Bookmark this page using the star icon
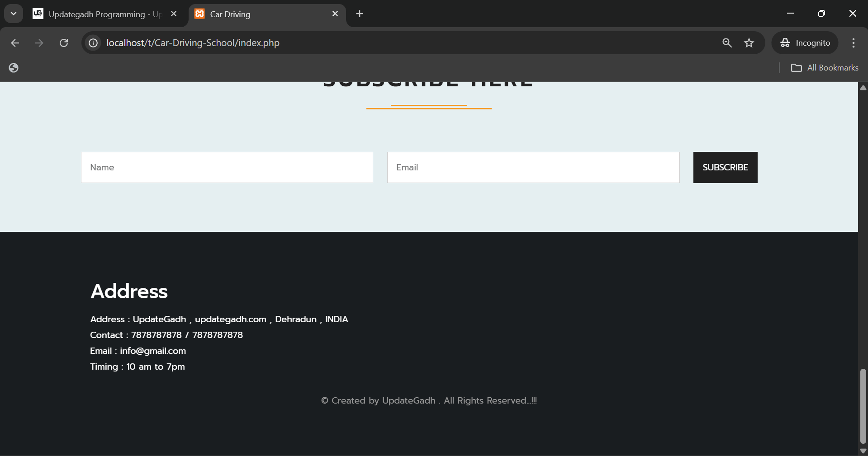 point(749,43)
